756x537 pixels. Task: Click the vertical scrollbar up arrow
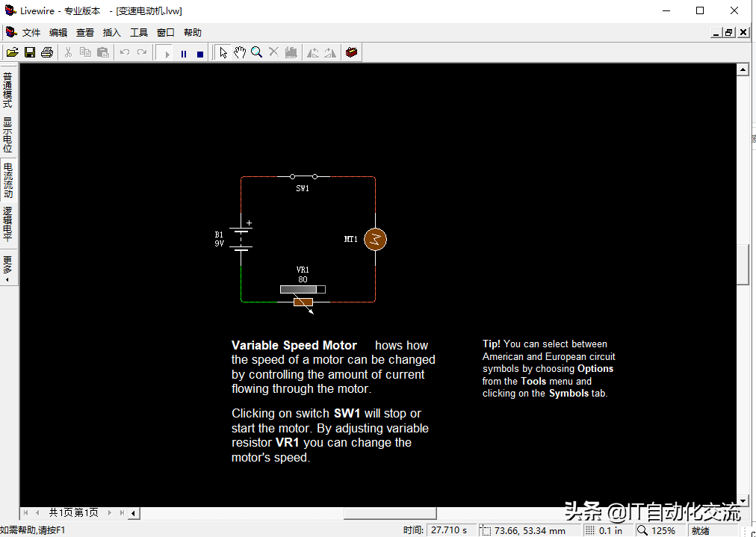(x=743, y=69)
